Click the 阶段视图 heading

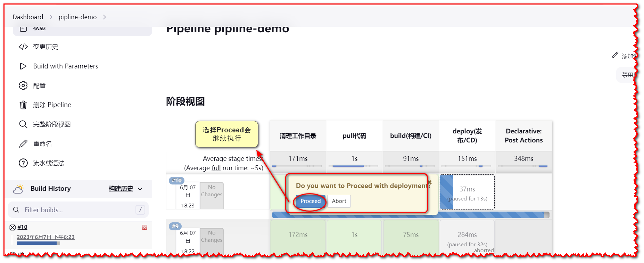click(185, 101)
